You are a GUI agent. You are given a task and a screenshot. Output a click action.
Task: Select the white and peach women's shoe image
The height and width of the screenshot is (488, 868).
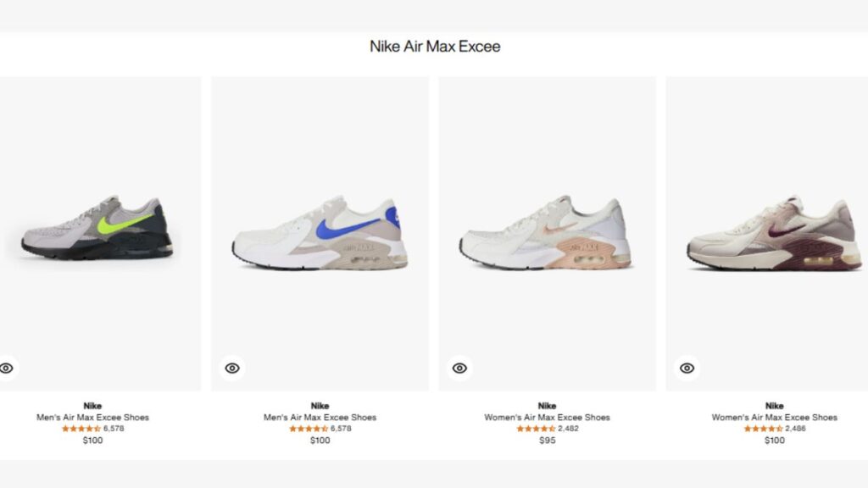[x=546, y=235]
